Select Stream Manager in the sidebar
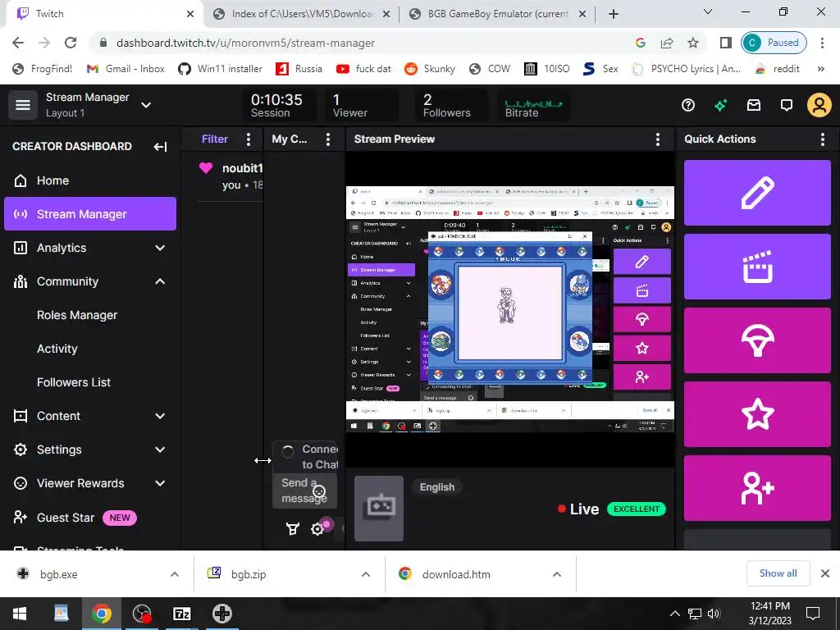Image resolution: width=840 pixels, height=630 pixels. [90, 214]
